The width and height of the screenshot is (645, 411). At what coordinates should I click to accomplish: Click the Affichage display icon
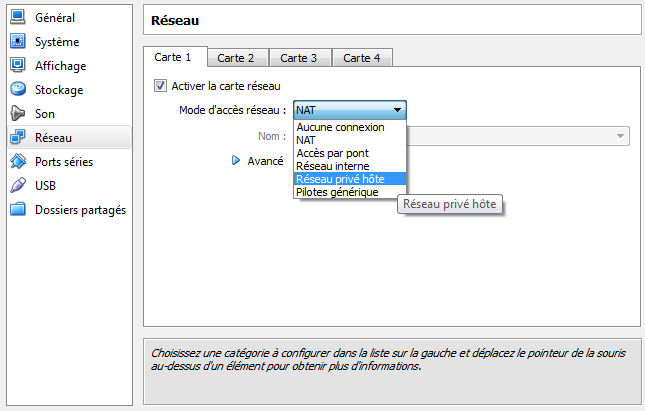(x=18, y=66)
